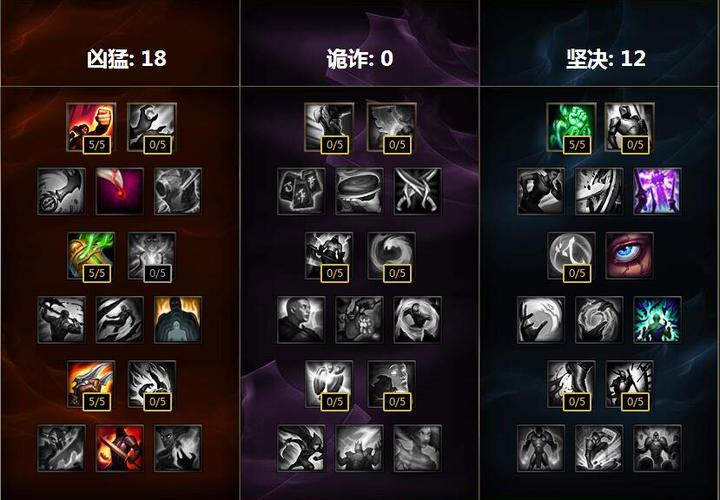Select the green glowing hand Recovery mastery
The height and width of the screenshot is (500, 720).
tap(571, 127)
